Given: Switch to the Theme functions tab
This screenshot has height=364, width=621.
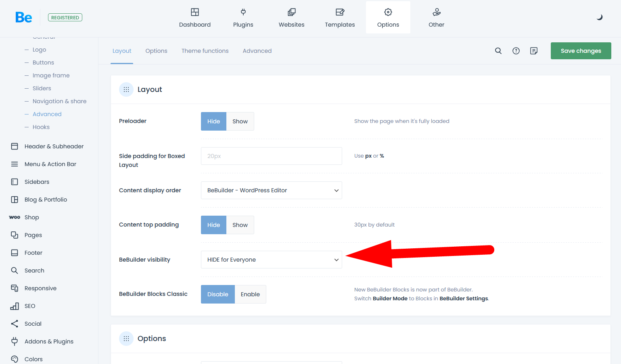Looking at the screenshot, I should tap(205, 51).
